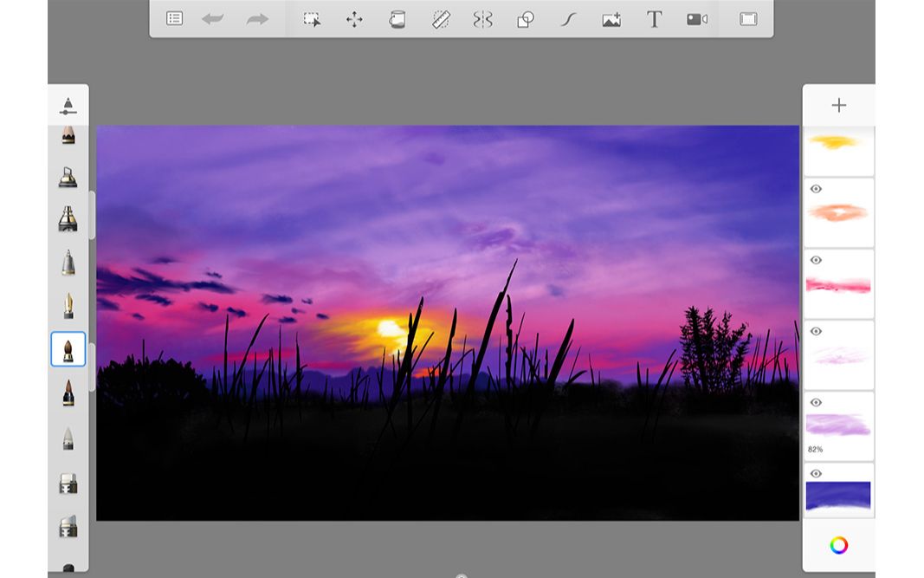Click Redo in the toolbar

(x=256, y=18)
